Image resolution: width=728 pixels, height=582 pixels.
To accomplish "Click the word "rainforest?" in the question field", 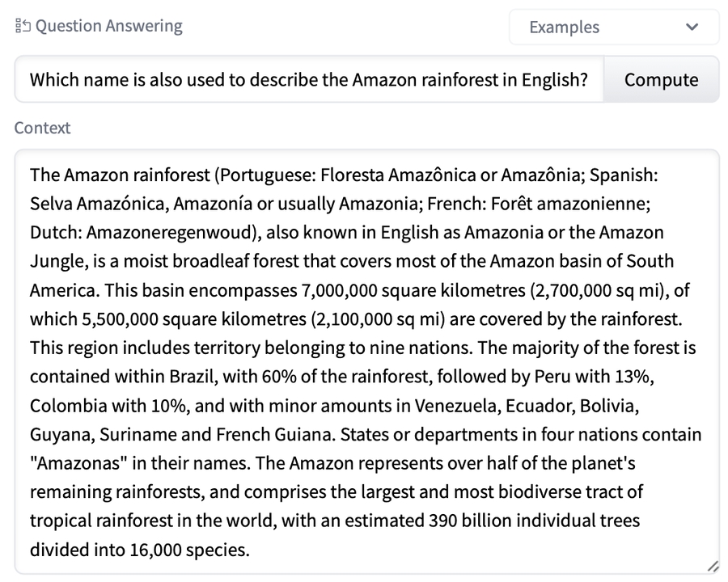I will click(544, 80).
